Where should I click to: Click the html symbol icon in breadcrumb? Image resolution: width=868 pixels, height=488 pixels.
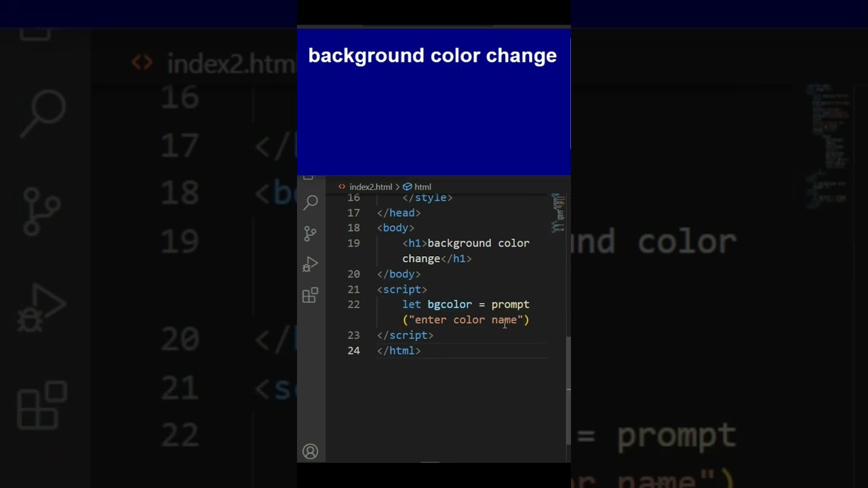[408, 186]
